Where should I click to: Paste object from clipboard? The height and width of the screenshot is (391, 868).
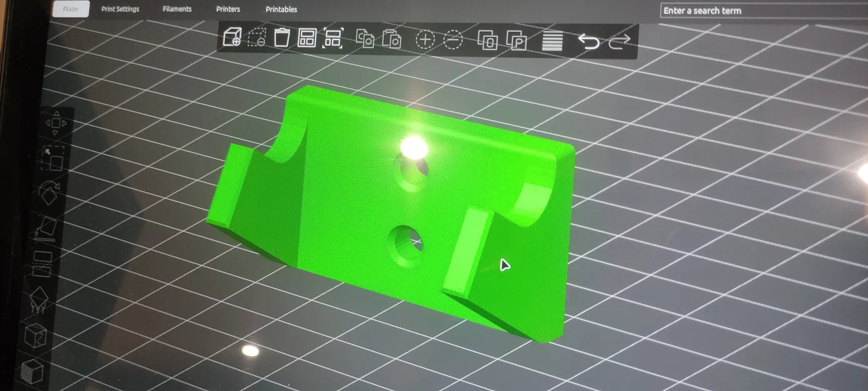click(x=392, y=39)
